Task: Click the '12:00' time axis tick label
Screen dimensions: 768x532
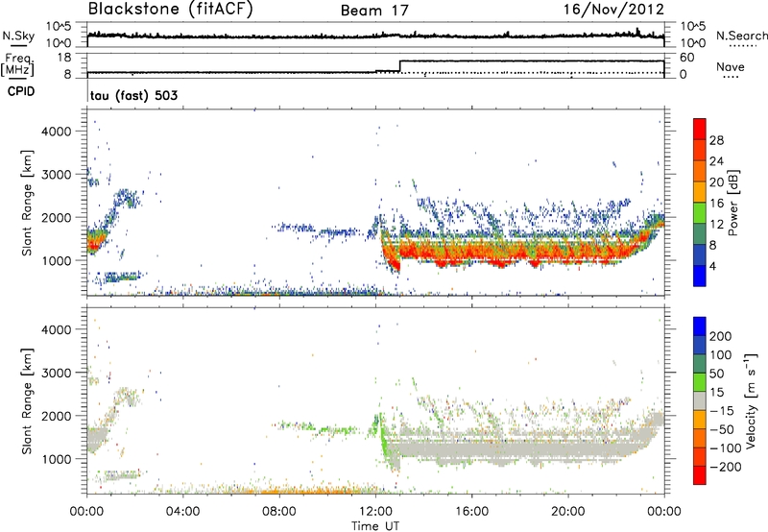Action: pos(375,512)
